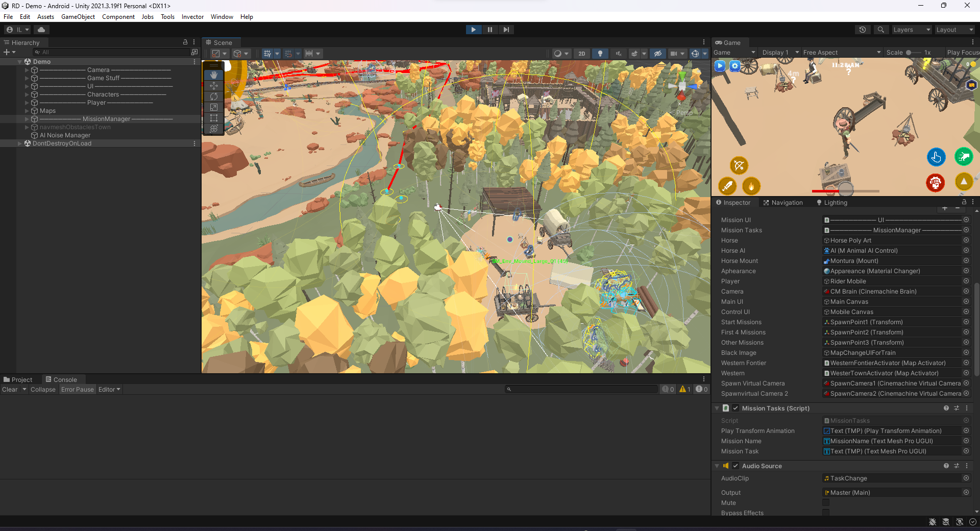
Task: Open presets icon for Audio Source component
Action: (957, 466)
